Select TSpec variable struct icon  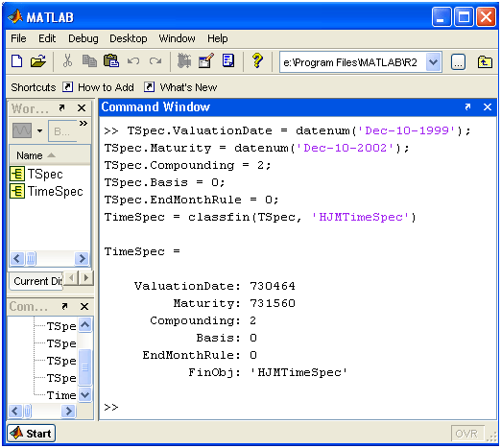[17, 174]
